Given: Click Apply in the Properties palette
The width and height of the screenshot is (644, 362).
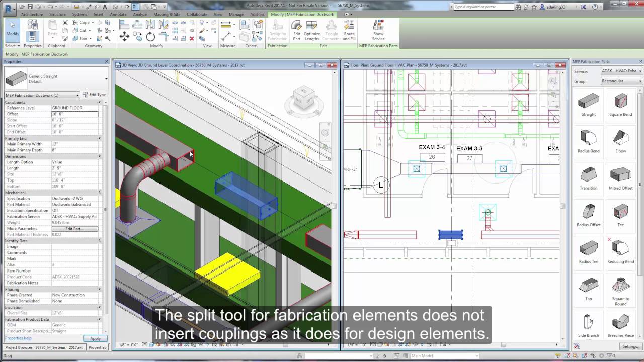Looking at the screenshot, I should point(95,338).
